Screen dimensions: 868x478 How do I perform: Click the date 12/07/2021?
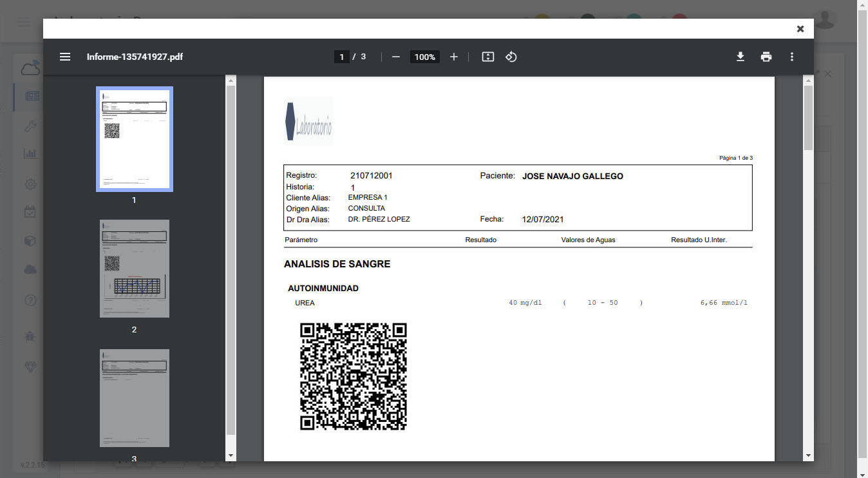[543, 219]
